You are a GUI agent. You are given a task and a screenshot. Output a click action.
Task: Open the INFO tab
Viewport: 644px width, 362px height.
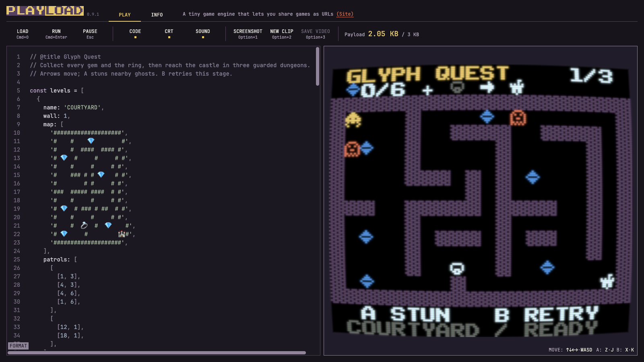tap(157, 14)
